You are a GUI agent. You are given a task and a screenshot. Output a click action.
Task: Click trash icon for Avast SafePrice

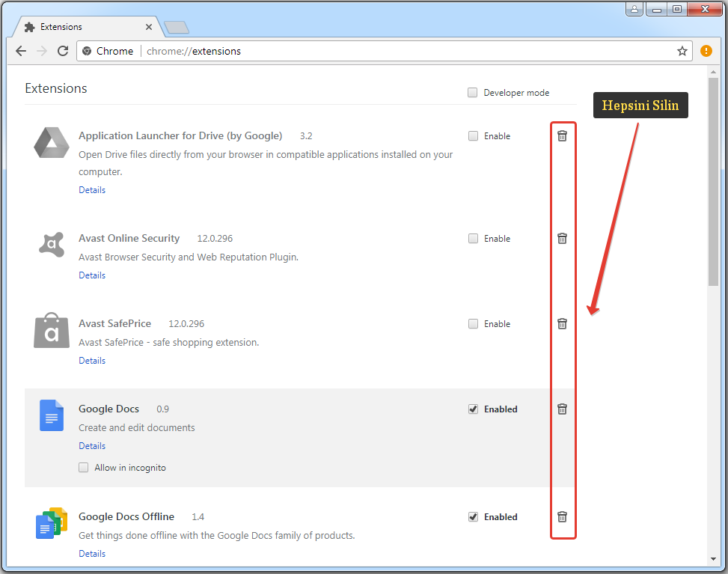[562, 323]
